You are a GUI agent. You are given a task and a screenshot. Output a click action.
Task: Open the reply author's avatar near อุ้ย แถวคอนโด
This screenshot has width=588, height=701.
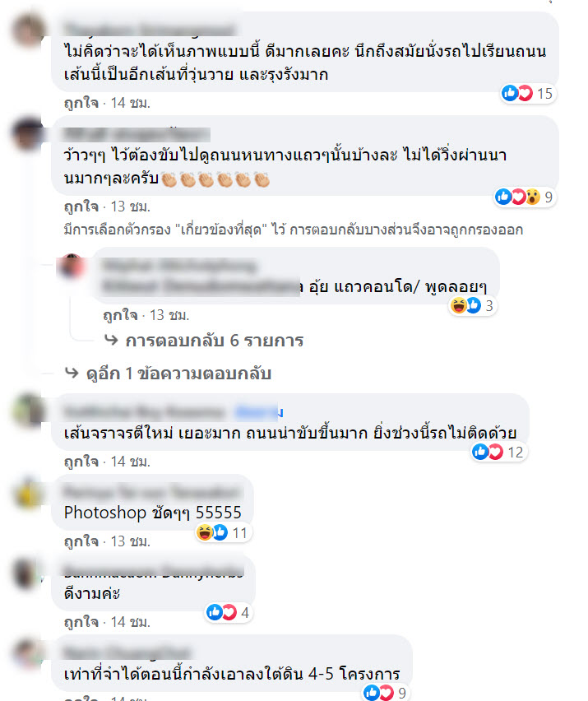pyautogui.click(x=72, y=266)
